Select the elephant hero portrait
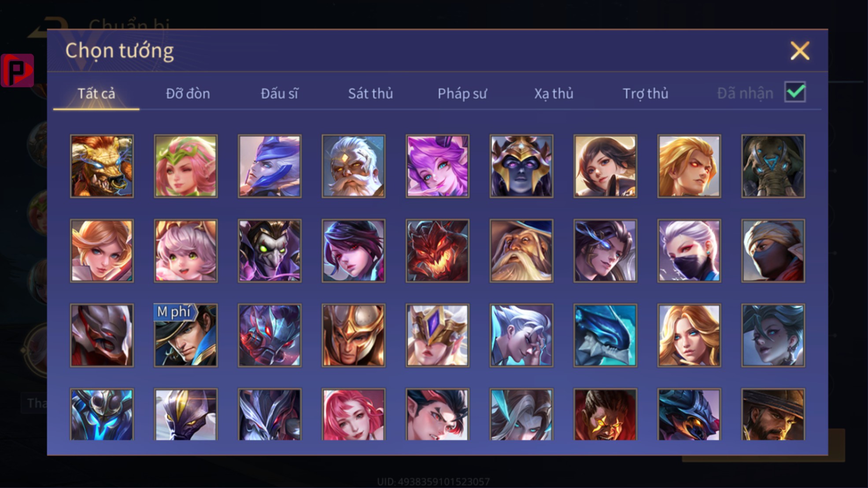The image size is (868, 488). tap(773, 166)
